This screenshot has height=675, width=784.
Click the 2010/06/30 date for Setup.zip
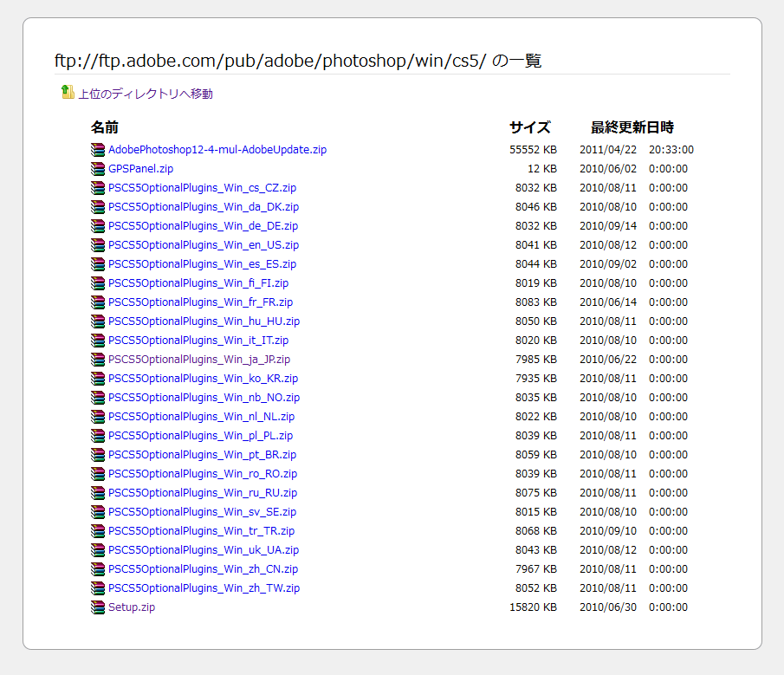point(608,607)
